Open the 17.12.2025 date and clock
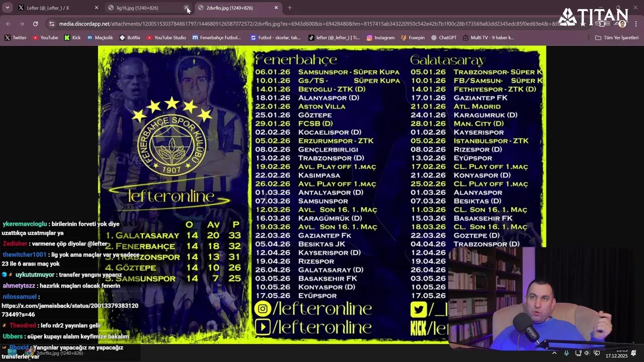Screen dimensions: 644x362 [616, 353]
